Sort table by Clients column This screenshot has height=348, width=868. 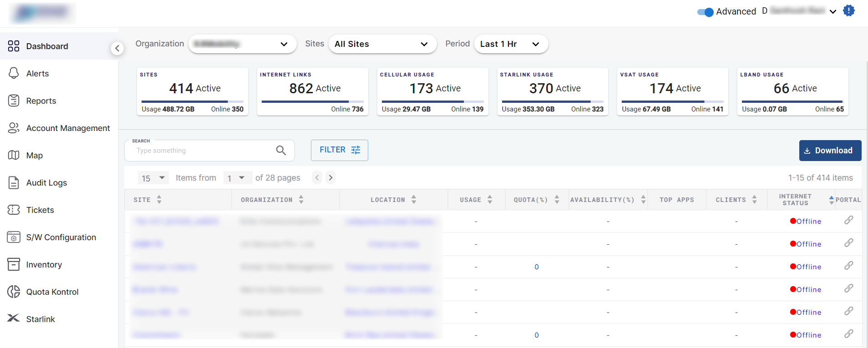[x=754, y=200]
